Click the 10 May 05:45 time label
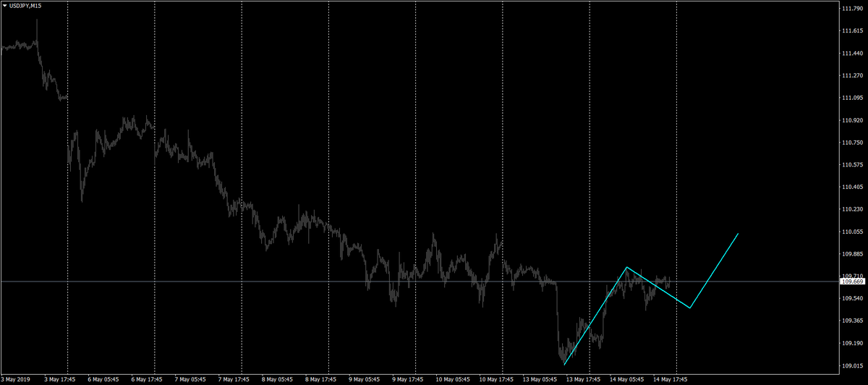Viewport: 868px width, 385px height. click(x=454, y=378)
